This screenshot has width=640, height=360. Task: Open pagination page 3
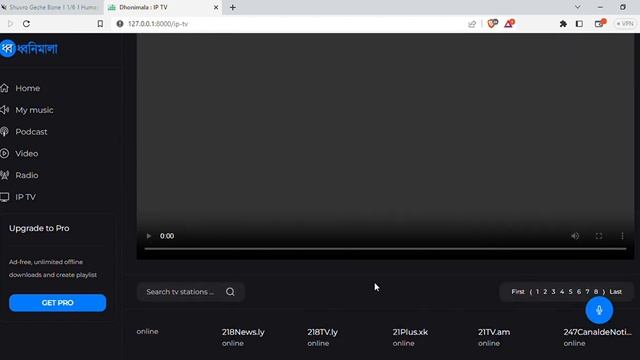click(553, 292)
